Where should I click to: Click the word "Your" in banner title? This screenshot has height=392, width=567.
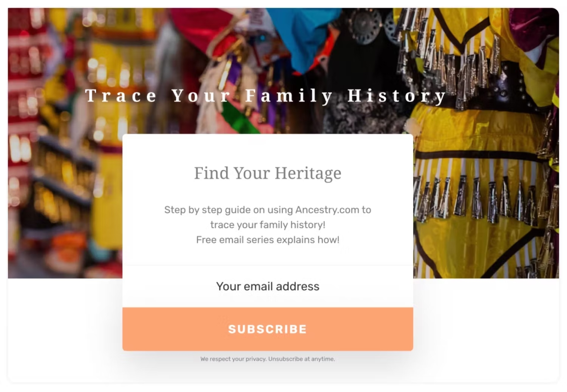pyautogui.click(x=201, y=96)
